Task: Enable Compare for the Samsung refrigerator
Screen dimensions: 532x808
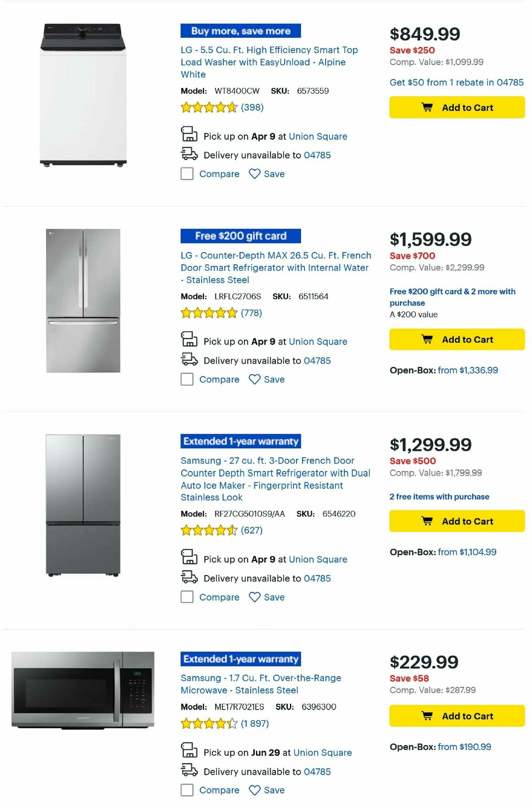Action: tap(187, 598)
